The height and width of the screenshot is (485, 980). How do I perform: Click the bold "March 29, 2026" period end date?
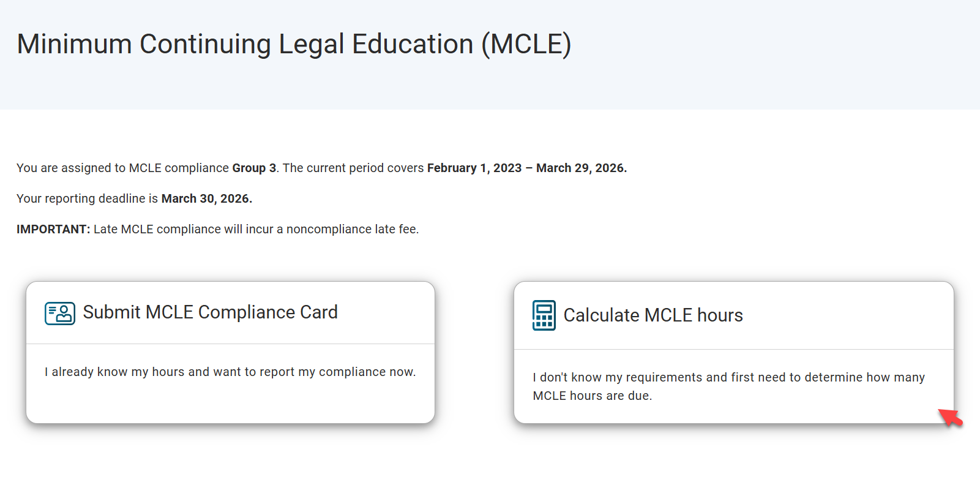(x=581, y=168)
